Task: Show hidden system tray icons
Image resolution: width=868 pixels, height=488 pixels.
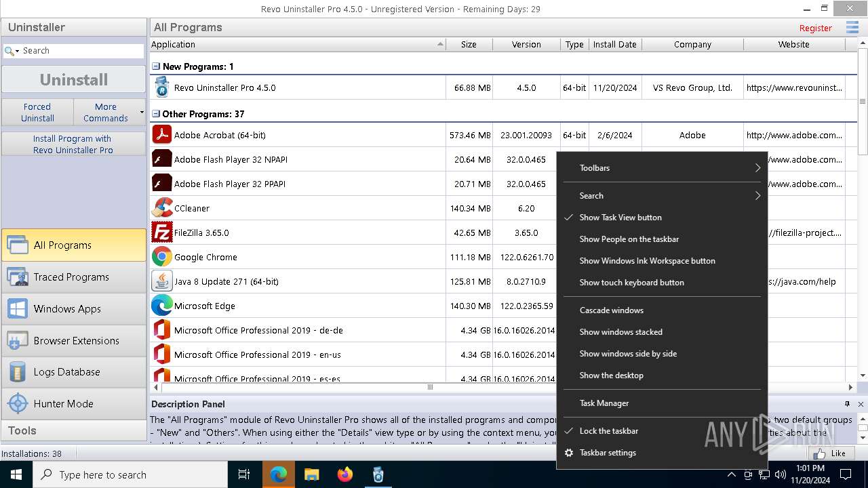Action: [731, 474]
